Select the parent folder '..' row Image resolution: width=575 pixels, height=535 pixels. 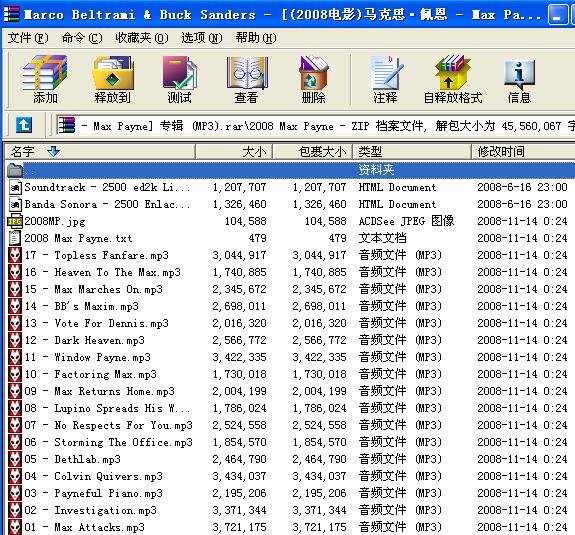click(x=290, y=170)
